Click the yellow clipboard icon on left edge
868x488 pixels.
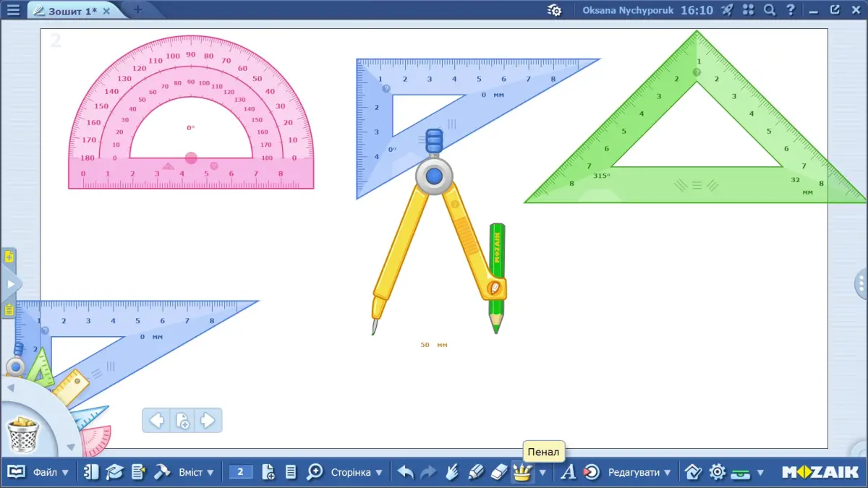point(9,309)
